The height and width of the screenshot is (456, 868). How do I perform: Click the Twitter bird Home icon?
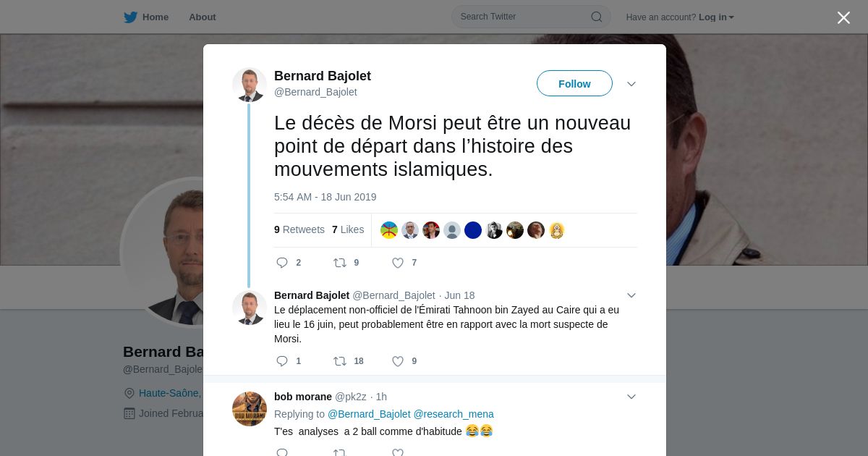pos(130,17)
